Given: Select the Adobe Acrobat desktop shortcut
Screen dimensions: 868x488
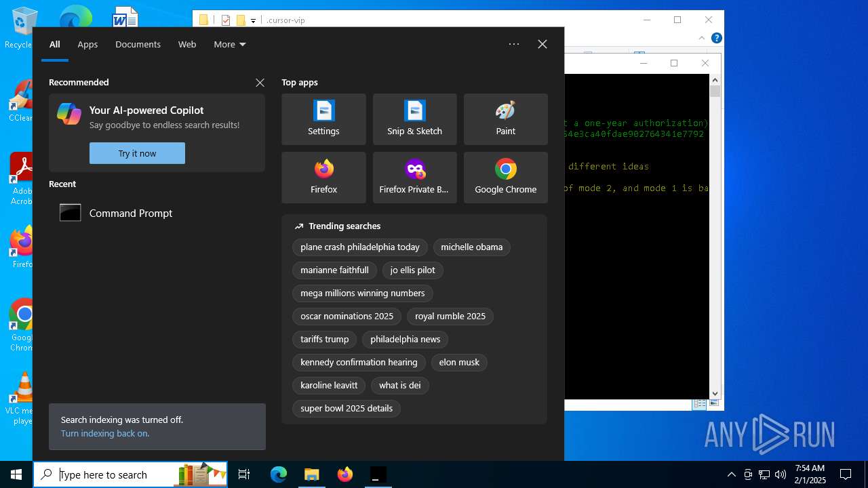Looking at the screenshot, I should [22, 179].
